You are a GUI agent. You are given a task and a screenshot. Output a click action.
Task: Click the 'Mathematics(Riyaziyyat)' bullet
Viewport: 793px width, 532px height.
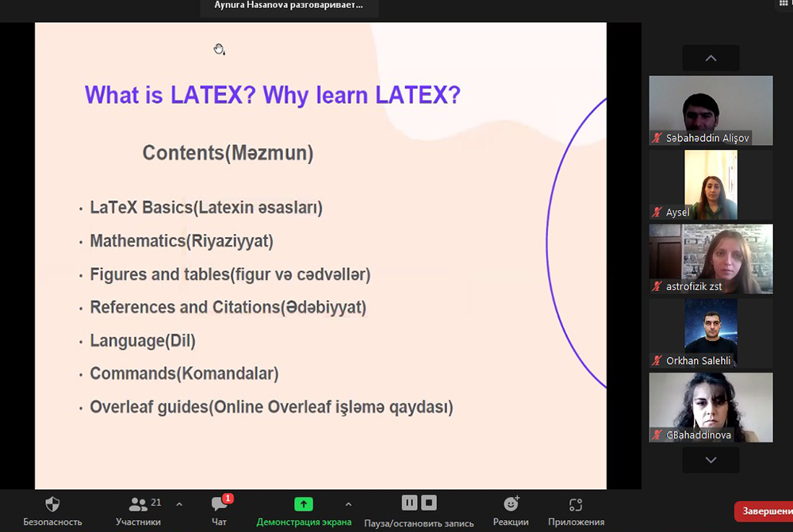coord(182,241)
